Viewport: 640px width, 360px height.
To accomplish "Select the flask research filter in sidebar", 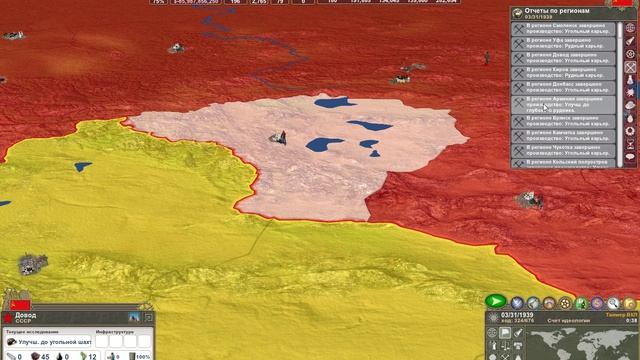I will pos(630,80).
